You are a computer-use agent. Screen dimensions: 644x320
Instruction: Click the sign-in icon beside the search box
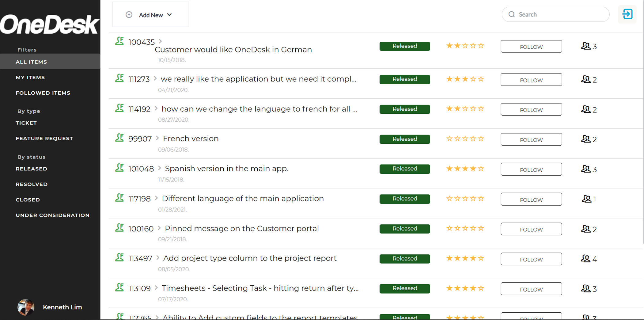click(x=627, y=14)
